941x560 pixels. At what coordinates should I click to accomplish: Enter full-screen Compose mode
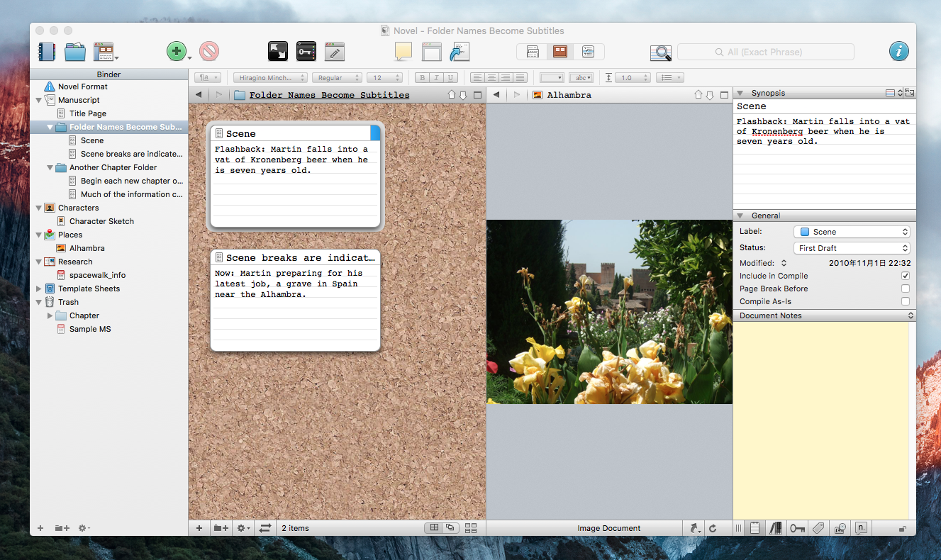(277, 52)
